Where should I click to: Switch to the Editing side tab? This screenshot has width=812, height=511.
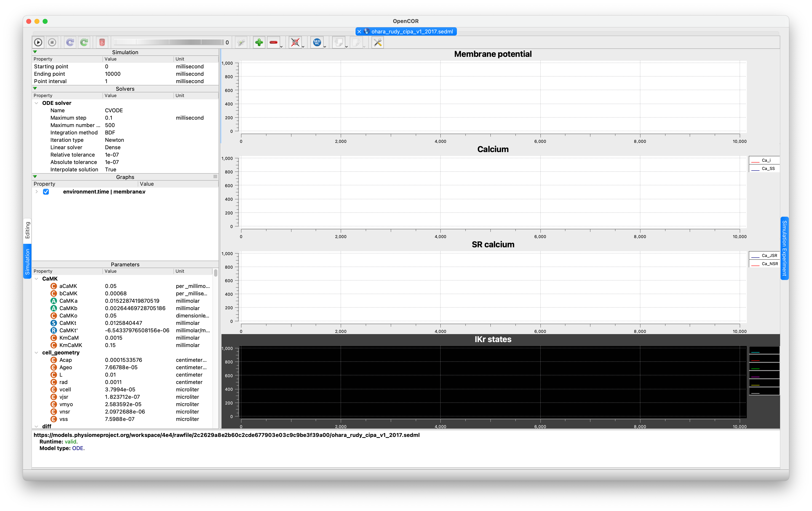(x=27, y=230)
